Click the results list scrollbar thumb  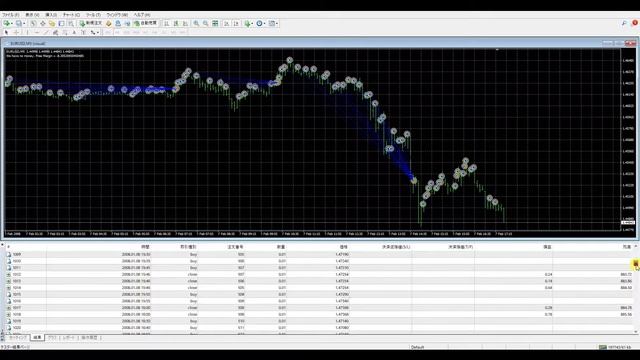click(636, 263)
